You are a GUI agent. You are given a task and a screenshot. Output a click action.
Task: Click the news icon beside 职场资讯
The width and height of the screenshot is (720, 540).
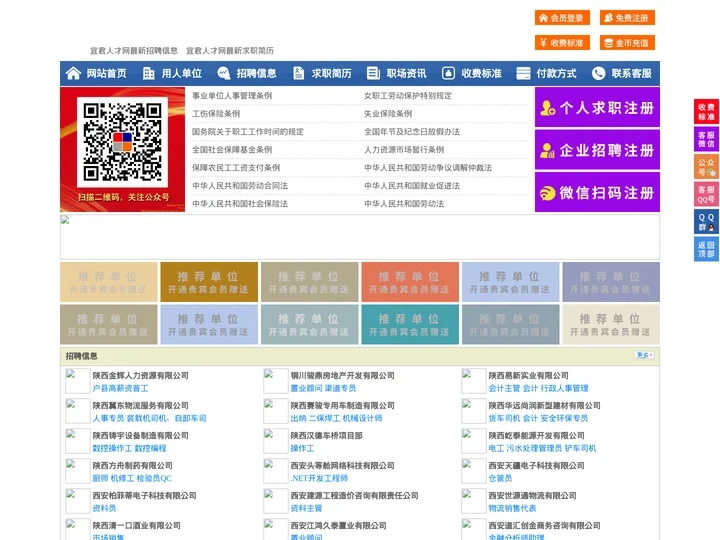pyautogui.click(x=373, y=73)
